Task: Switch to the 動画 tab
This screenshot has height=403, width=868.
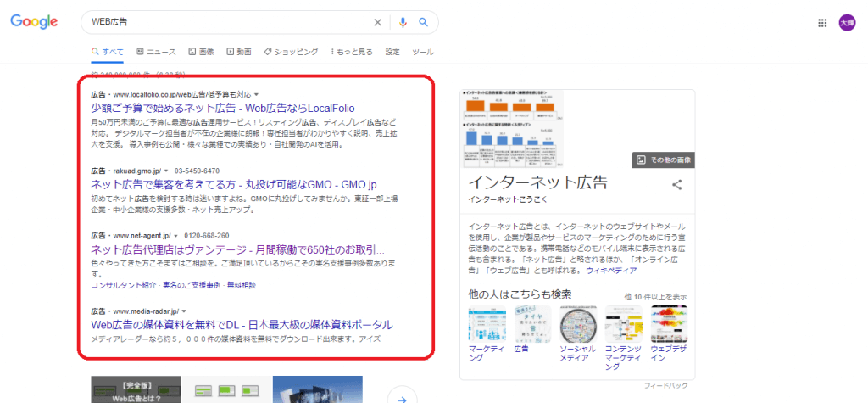Action: click(x=238, y=52)
